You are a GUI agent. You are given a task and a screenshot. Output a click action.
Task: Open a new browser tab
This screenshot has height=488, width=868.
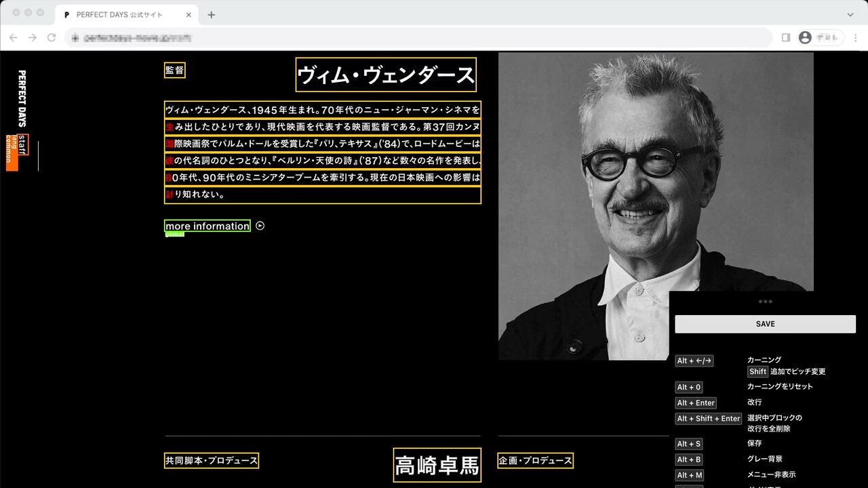pos(212,14)
